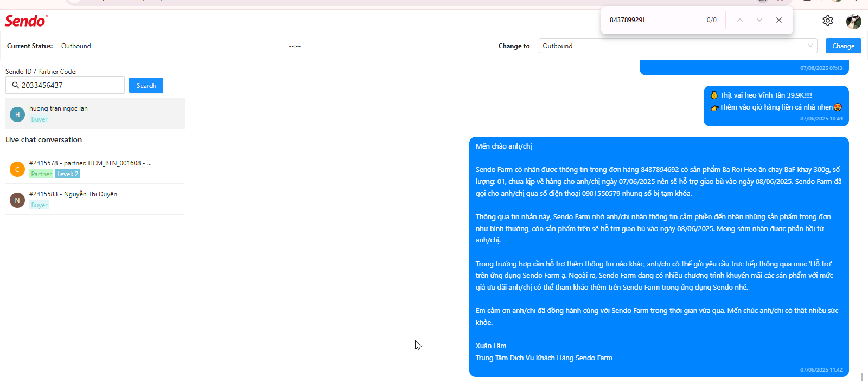Viewport: 868px width, 383px height.
Task: Click the orange C avatar
Action: 17,169
